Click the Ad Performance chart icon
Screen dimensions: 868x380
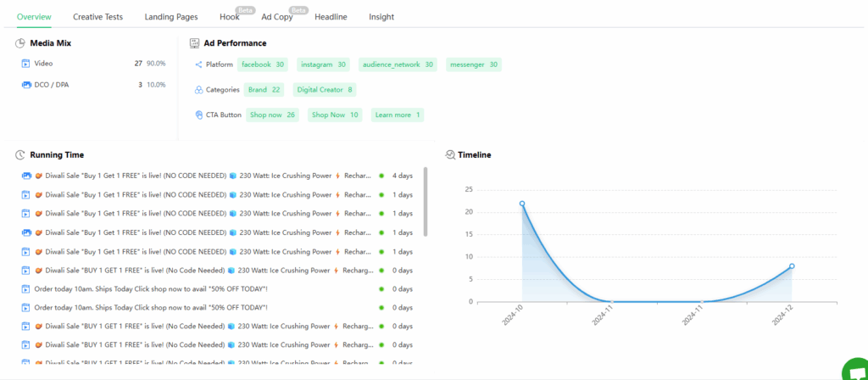click(194, 43)
